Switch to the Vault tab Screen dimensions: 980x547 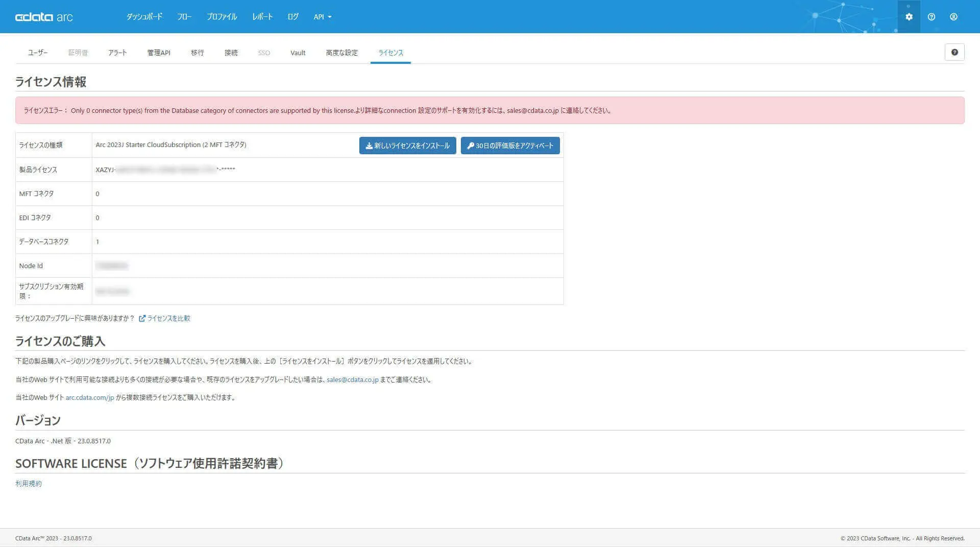click(x=298, y=53)
